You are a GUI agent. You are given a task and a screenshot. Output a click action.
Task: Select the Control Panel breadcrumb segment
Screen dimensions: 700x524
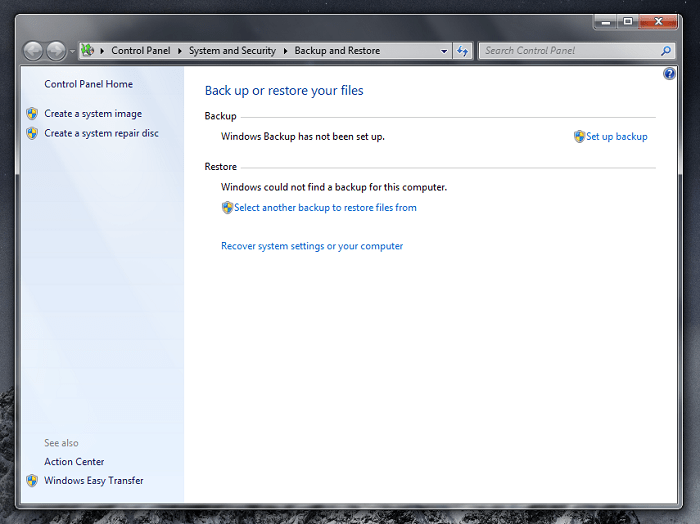click(140, 50)
